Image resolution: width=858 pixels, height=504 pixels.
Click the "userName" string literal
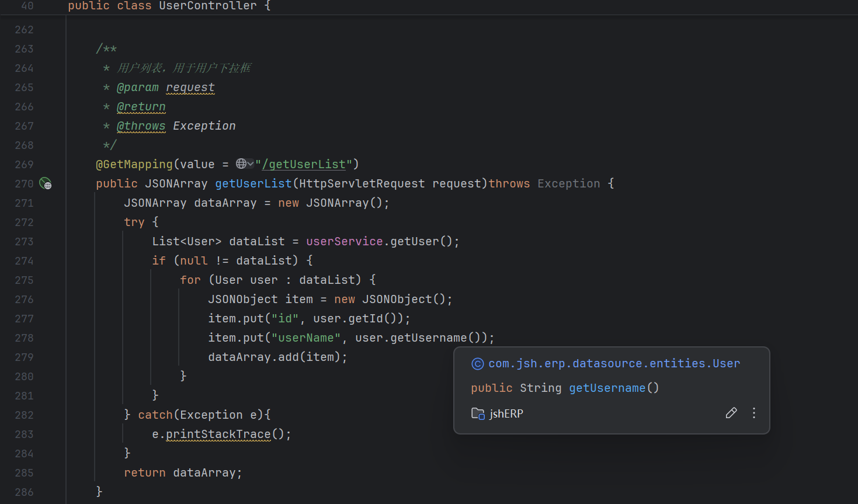[306, 338]
